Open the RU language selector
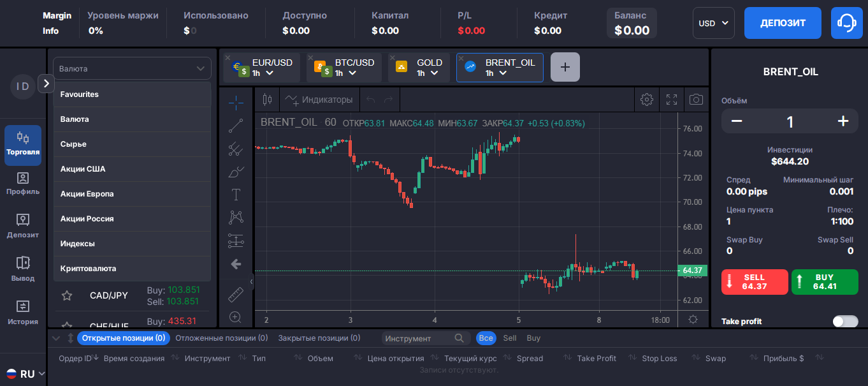868x386 pixels. click(25, 374)
